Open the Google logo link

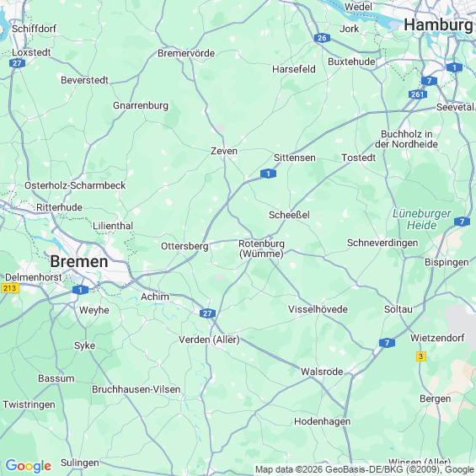click(x=29, y=465)
